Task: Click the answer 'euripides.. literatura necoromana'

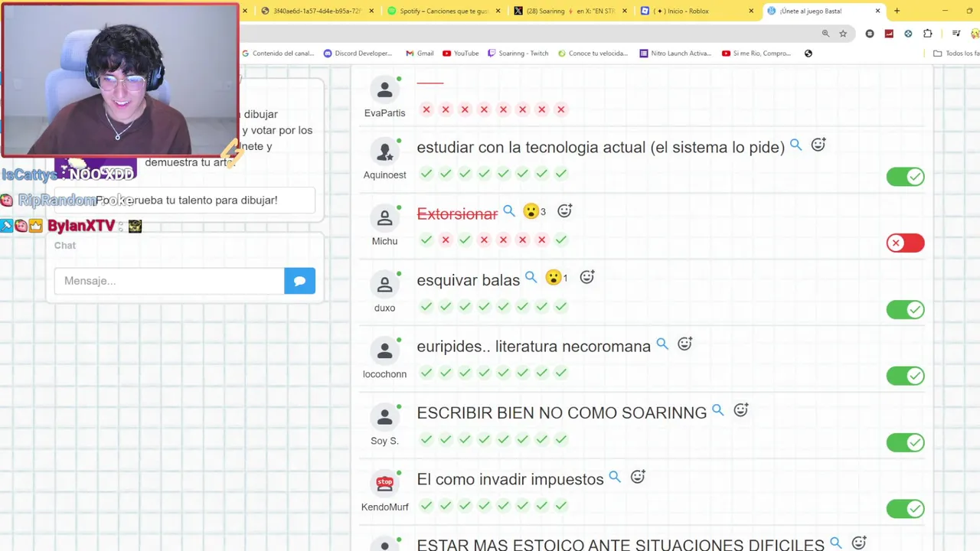Action: tap(534, 347)
